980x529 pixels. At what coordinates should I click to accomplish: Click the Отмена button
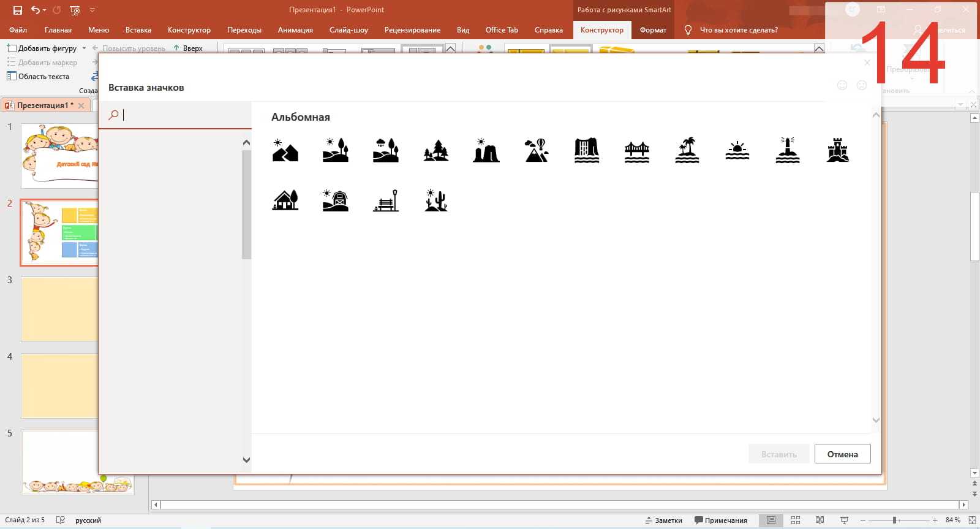[x=842, y=454]
